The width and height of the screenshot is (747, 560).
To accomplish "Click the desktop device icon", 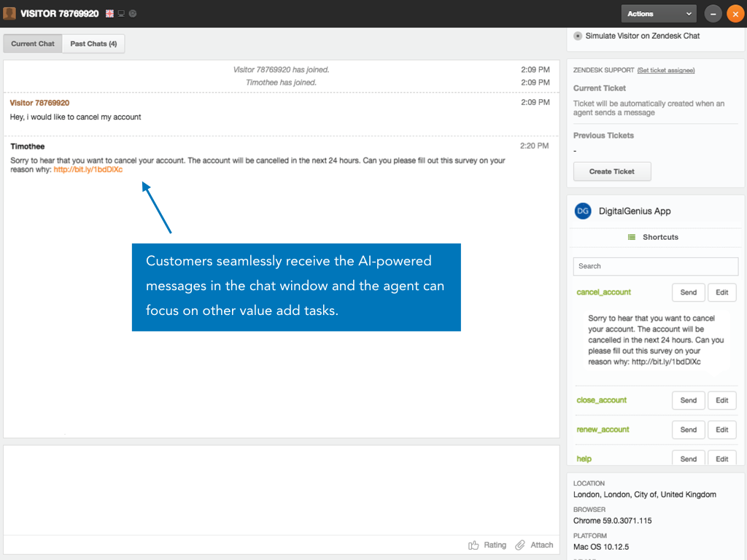I will coord(121,14).
